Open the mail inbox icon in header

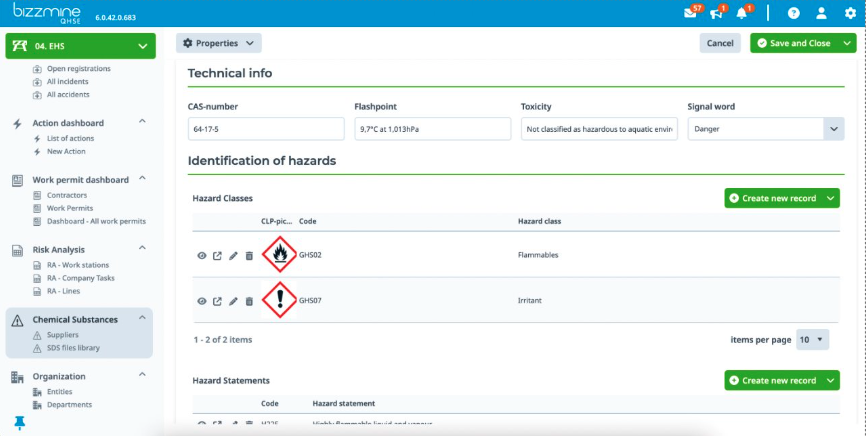pyautogui.click(x=690, y=14)
